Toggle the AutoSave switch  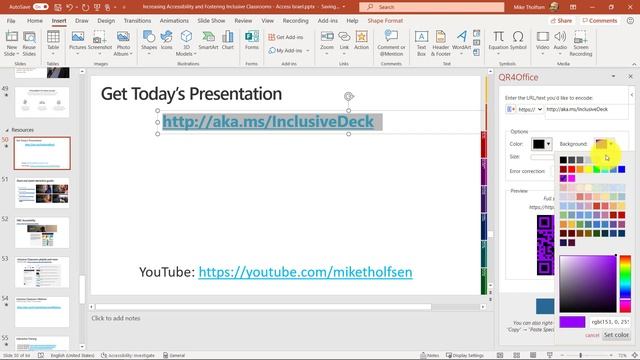(x=41, y=7)
